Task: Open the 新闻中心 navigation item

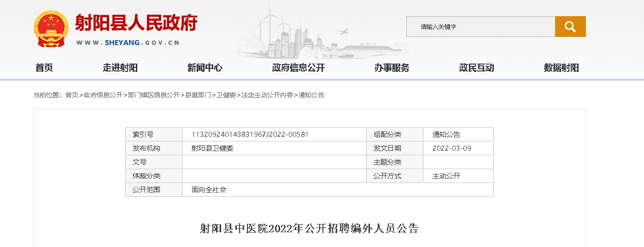Action: (205, 68)
